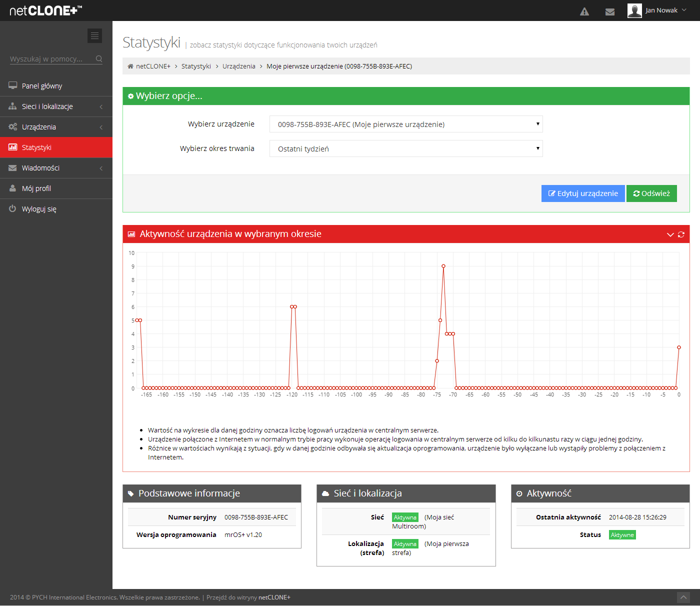
Task: Click the Edytuj urządzenie button
Action: click(583, 193)
